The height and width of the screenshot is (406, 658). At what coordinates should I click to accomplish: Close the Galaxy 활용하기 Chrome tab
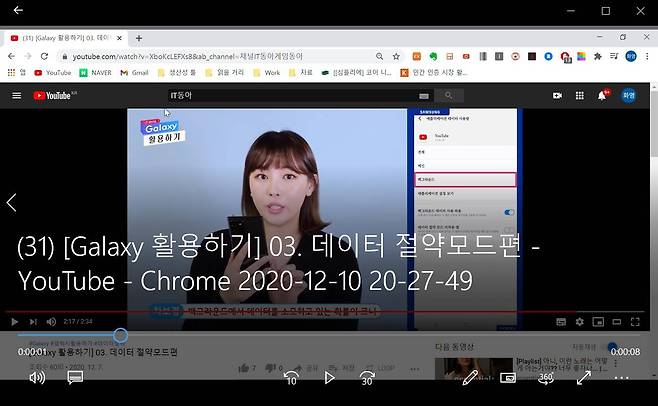click(119, 38)
